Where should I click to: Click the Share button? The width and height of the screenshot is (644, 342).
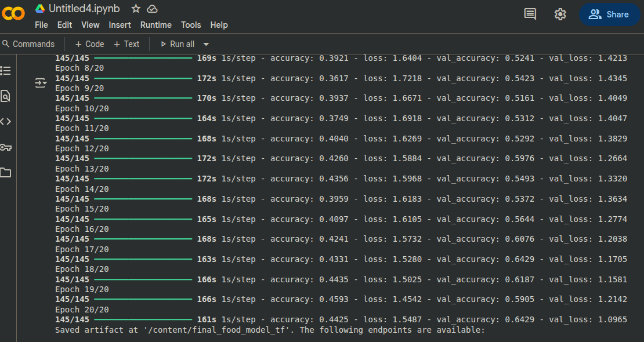(x=609, y=14)
